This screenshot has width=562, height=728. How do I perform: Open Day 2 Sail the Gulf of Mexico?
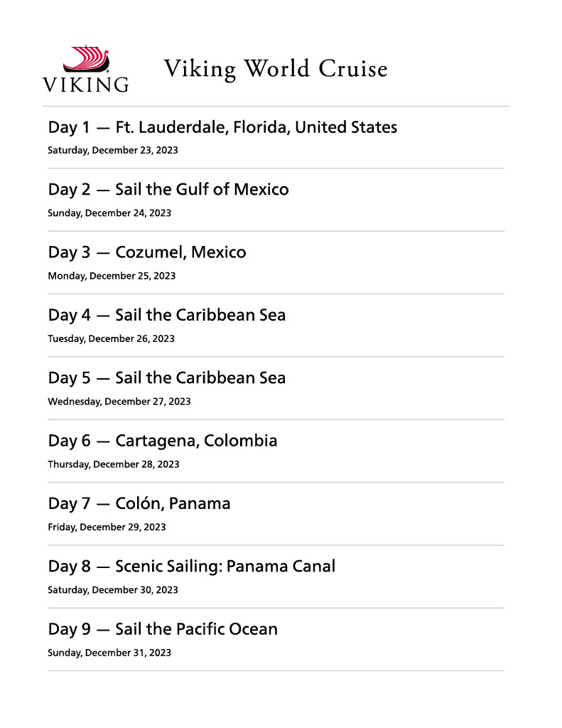[168, 190]
